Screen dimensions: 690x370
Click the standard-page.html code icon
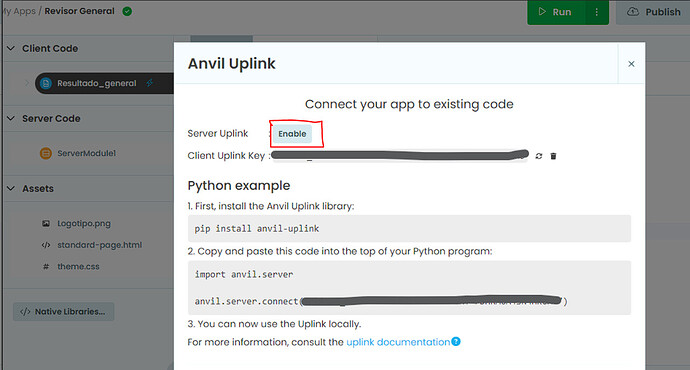point(46,245)
